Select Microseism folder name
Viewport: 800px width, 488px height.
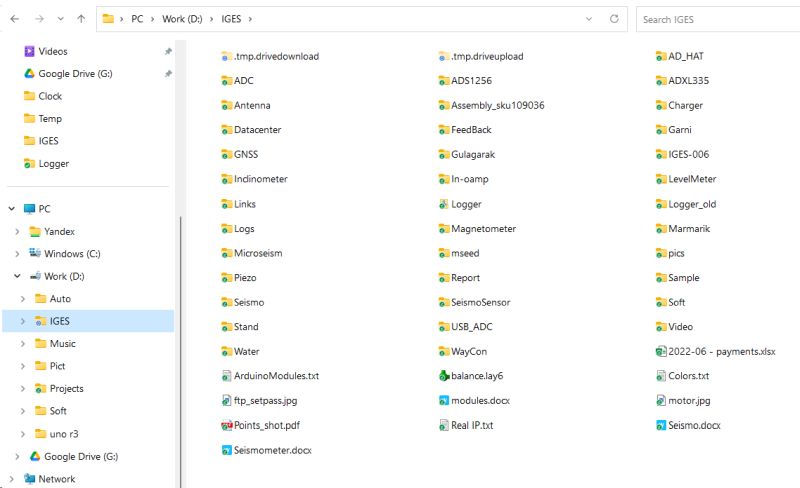click(258, 253)
